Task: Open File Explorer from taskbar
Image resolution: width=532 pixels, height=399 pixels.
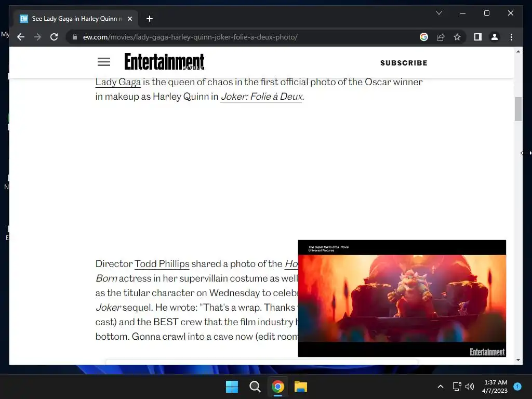Action: (301, 387)
